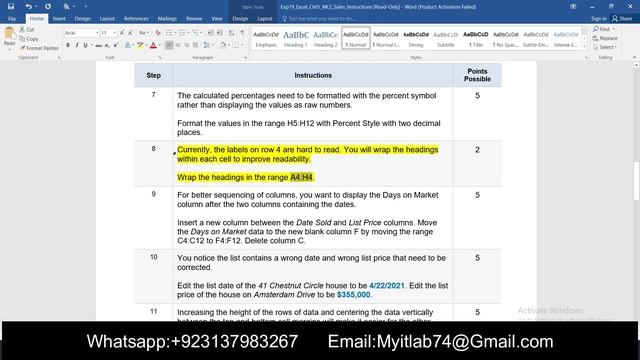Image resolution: width=640 pixels, height=360 pixels.
Task: Open the Paste options arrow below Paste
Action: coord(9,49)
